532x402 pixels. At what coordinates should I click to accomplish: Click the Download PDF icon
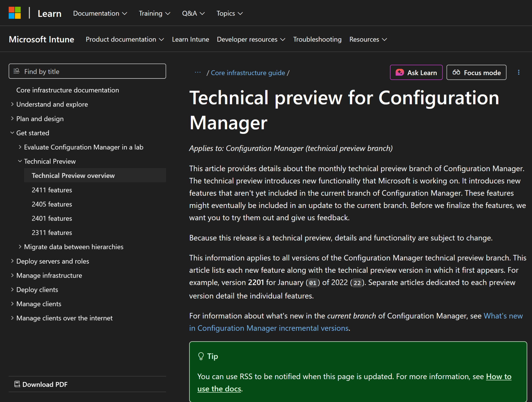[x=17, y=384]
